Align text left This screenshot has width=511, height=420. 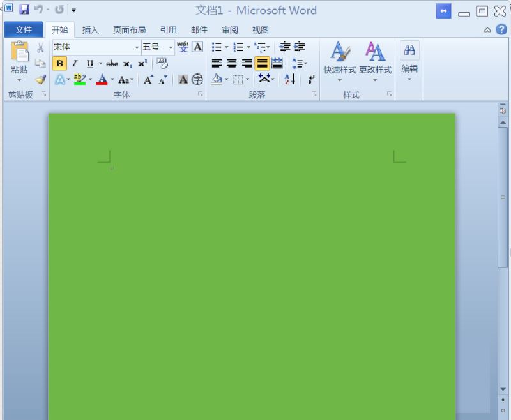coord(217,63)
